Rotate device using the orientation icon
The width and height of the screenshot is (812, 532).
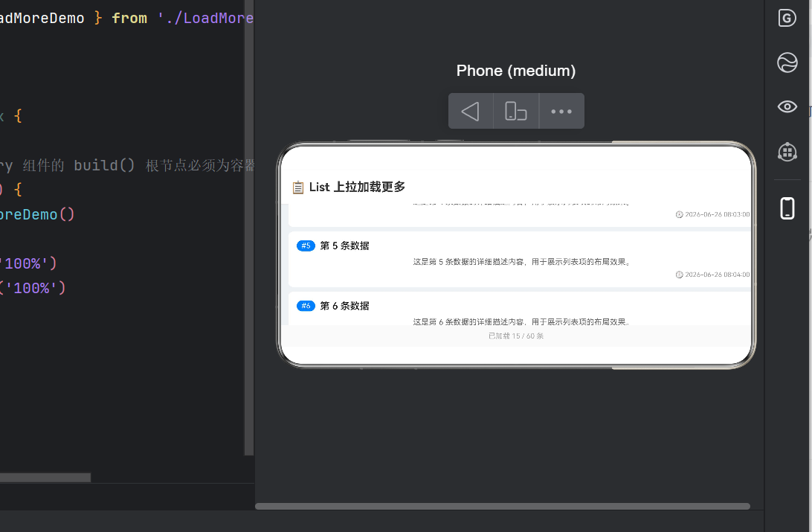516,112
